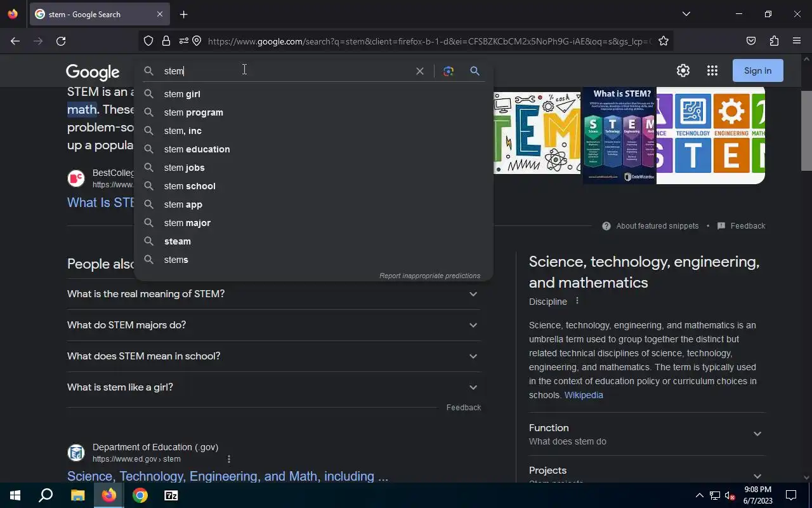This screenshot has height=508, width=812.
Task: Open the tracking protection shield icon
Action: [148, 41]
